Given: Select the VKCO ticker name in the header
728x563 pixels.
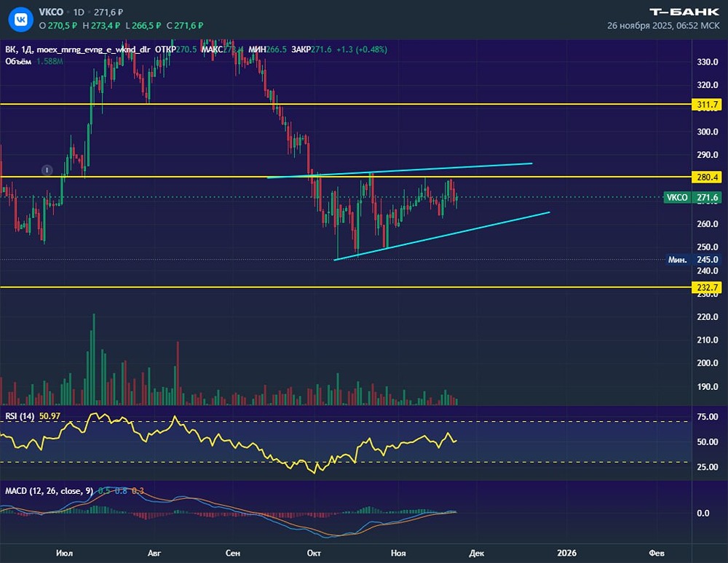Looking at the screenshot, I should click(51, 12).
